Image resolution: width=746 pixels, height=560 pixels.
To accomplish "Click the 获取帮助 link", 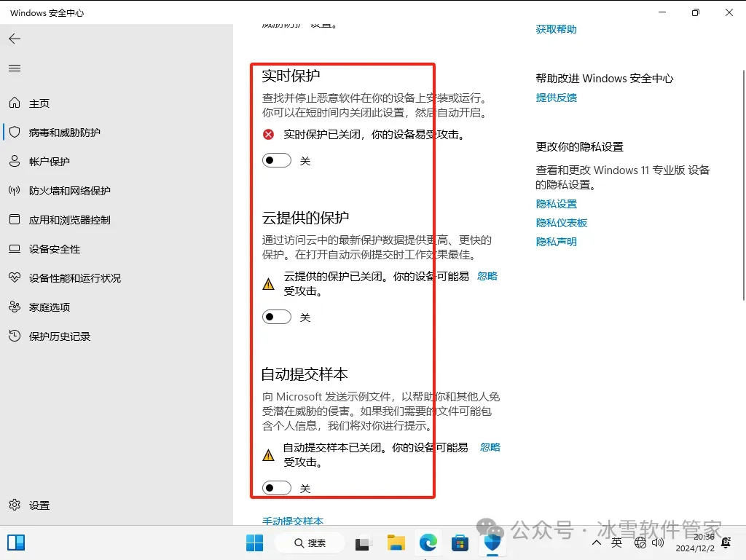I will (556, 29).
